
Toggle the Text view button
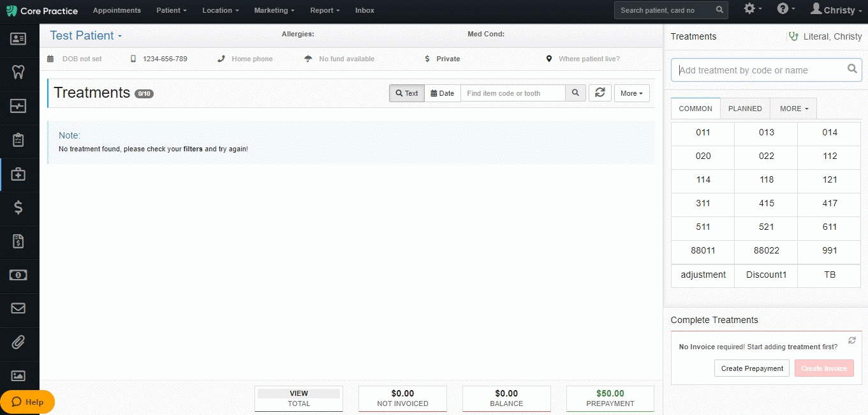tap(407, 93)
